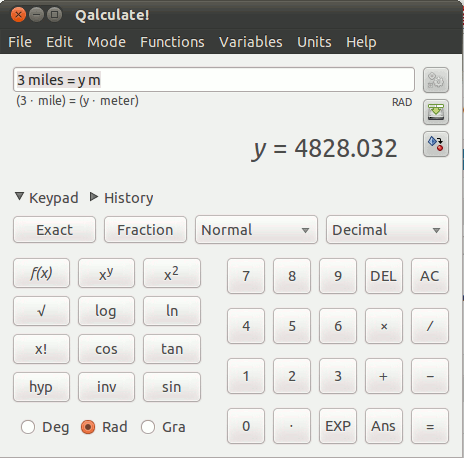Click the DEL key
464x458 pixels.
pos(384,276)
